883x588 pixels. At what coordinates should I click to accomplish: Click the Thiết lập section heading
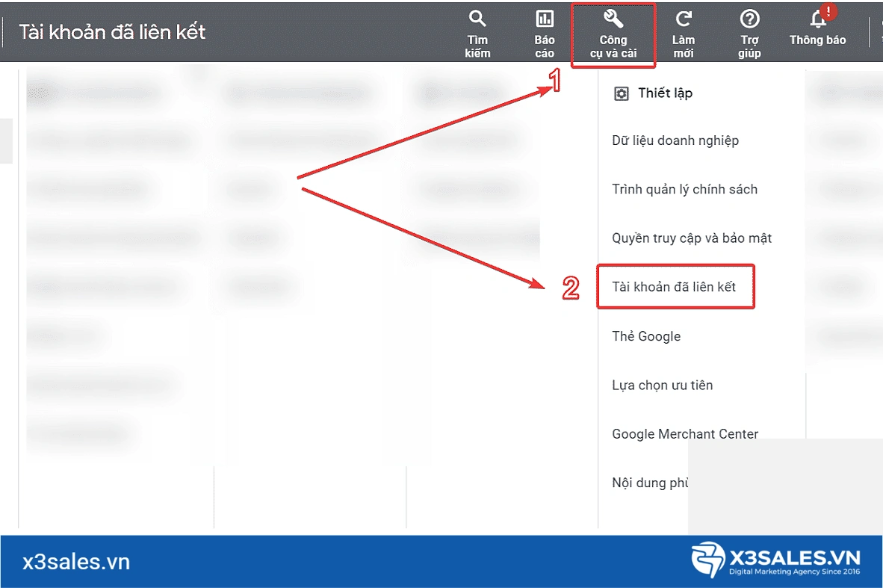tap(665, 93)
